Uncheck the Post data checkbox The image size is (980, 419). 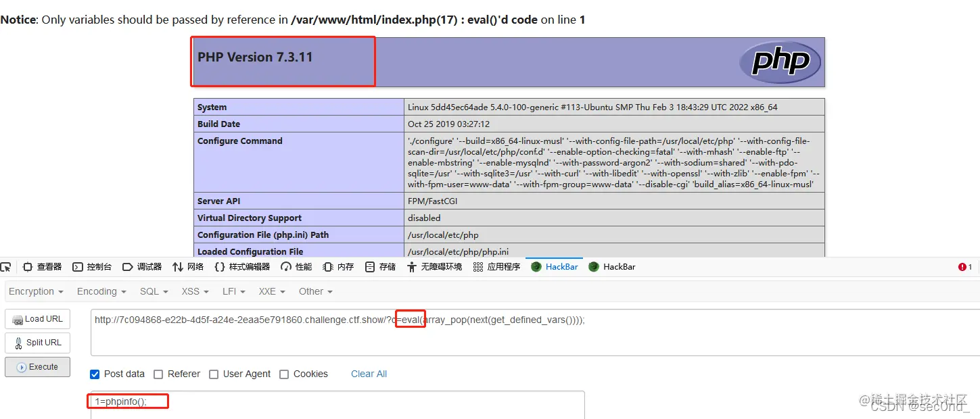95,374
